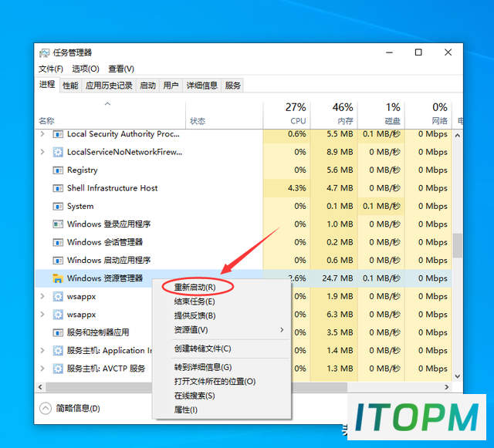The height and width of the screenshot is (448, 494).
Task: Open the 资源值(V) submenu arrow
Action: pos(282,330)
